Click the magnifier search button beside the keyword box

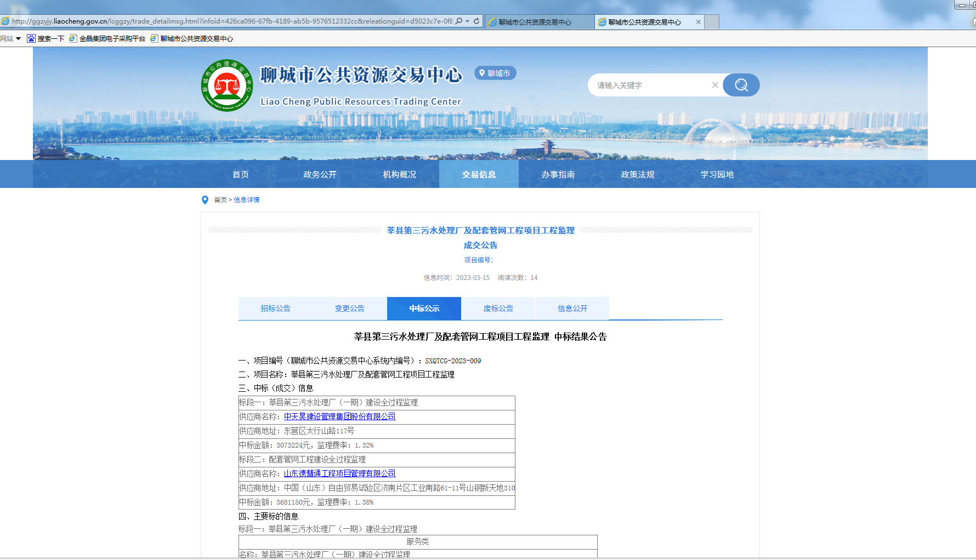point(741,85)
